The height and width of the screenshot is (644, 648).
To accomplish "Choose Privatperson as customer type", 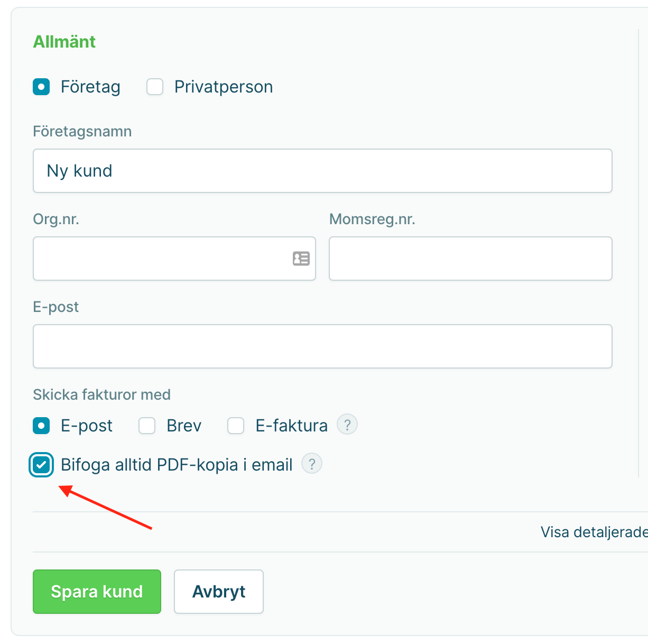I will coord(155,87).
